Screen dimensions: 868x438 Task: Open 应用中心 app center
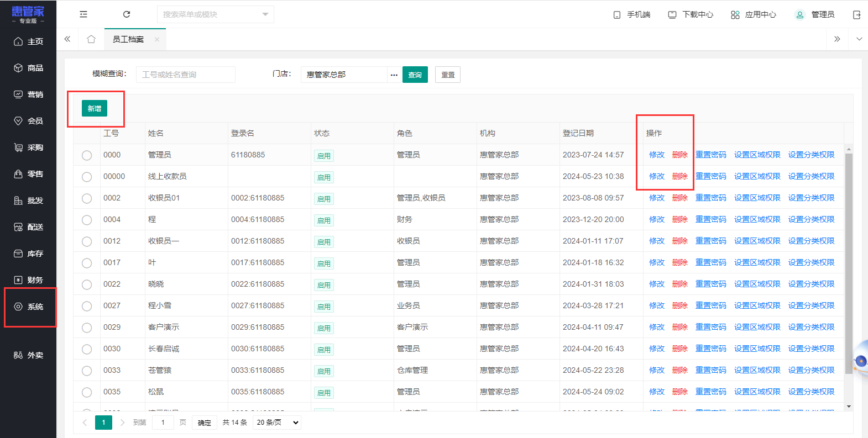754,15
